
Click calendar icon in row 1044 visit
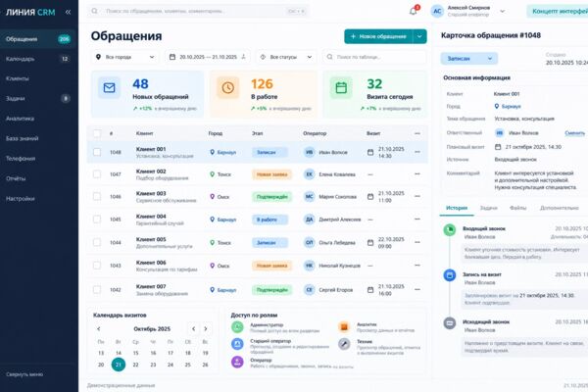[x=370, y=243]
